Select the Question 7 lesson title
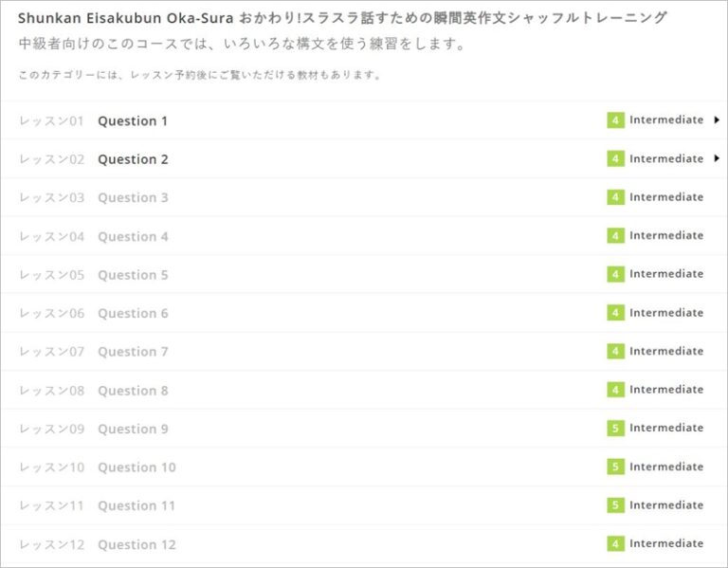The image size is (728, 568). (133, 352)
